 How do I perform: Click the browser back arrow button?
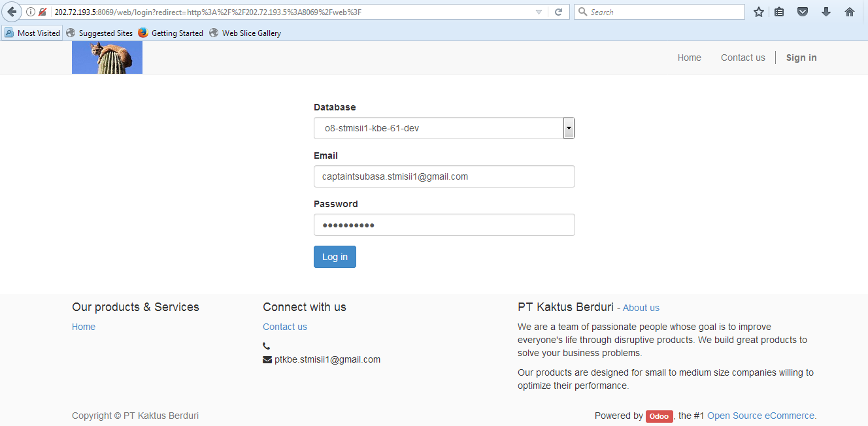(12, 12)
